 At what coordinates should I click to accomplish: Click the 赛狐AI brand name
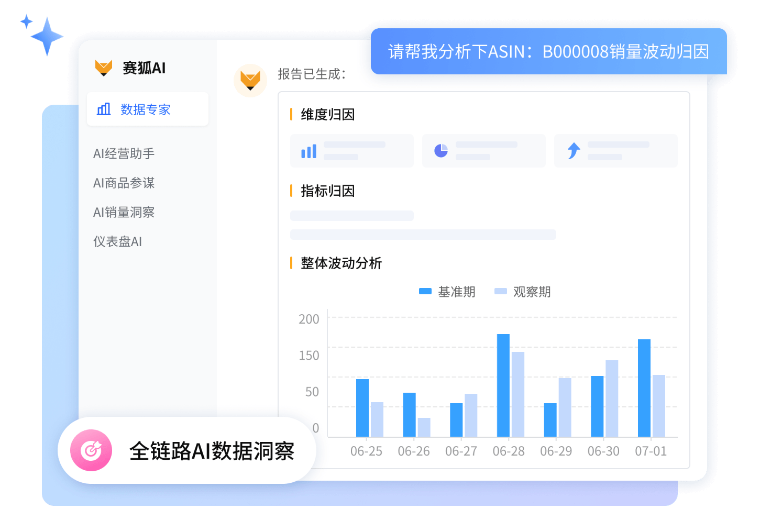pyautogui.click(x=144, y=68)
